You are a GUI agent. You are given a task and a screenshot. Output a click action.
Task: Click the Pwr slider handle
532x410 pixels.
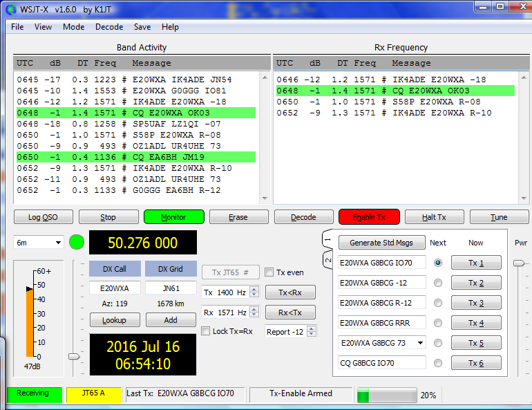519,263
